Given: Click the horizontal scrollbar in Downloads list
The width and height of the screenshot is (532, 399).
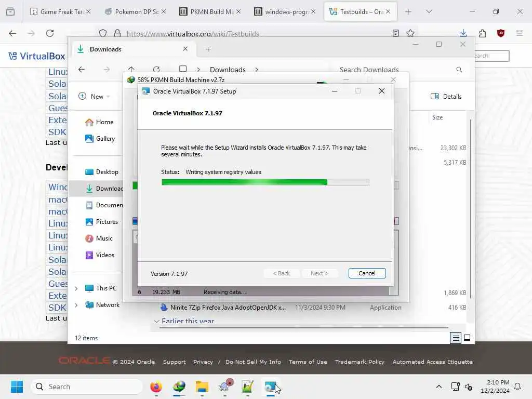Looking at the screenshot, I should pyautogui.click(x=304, y=328).
